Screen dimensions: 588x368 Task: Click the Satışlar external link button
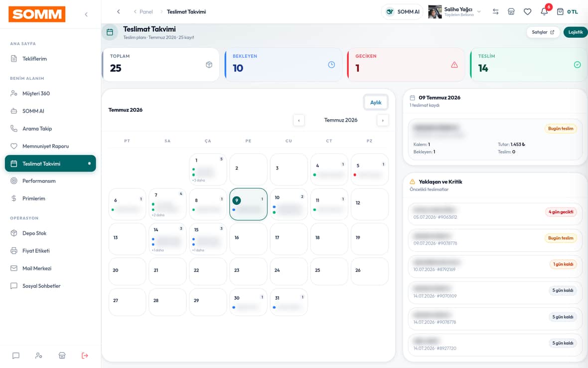click(x=543, y=32)
